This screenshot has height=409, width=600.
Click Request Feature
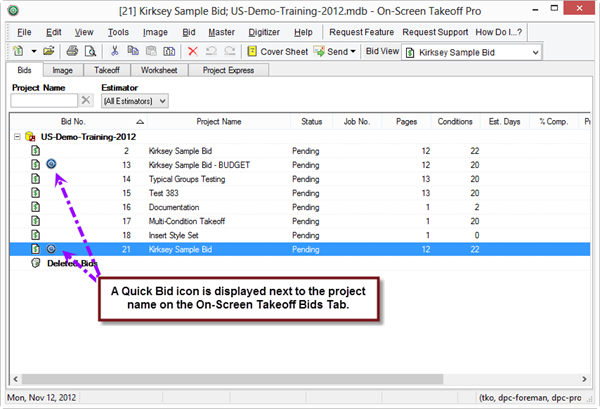coord(362,33)
